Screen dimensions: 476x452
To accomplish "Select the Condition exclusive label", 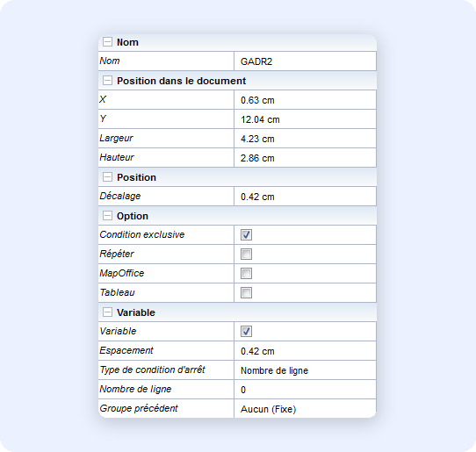I will coord(142,234).
